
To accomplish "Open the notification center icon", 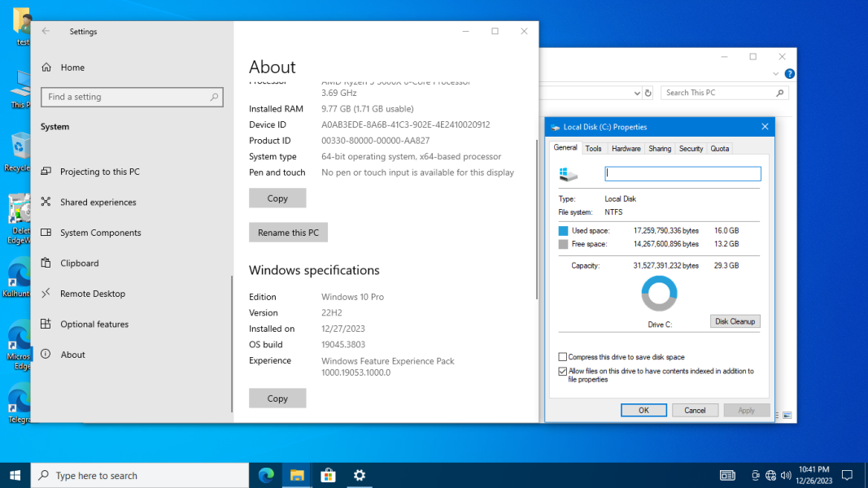I will click(847, 475).
